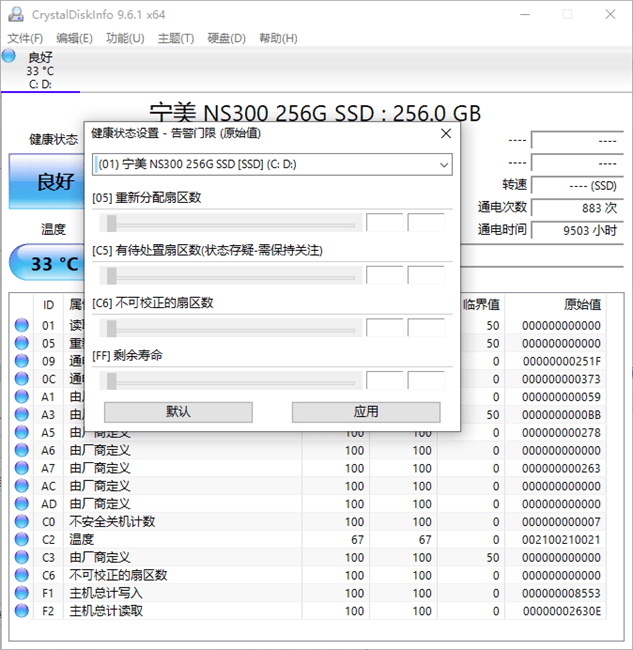Click status orb for attribute F2 row
This screenshot has width=633, height=650.
tap(22, 611)
